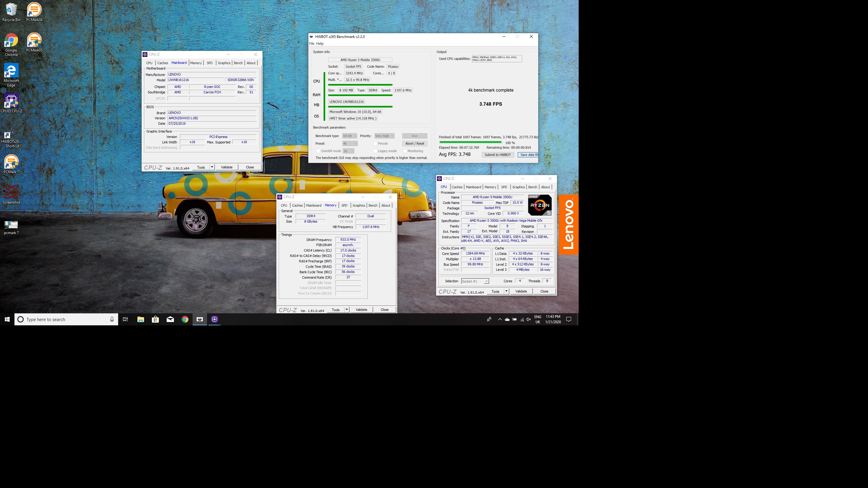Open the Help menu in HWBOT x265
The height and width of the screenshot is (488, 868).
(x=320, y=43)
